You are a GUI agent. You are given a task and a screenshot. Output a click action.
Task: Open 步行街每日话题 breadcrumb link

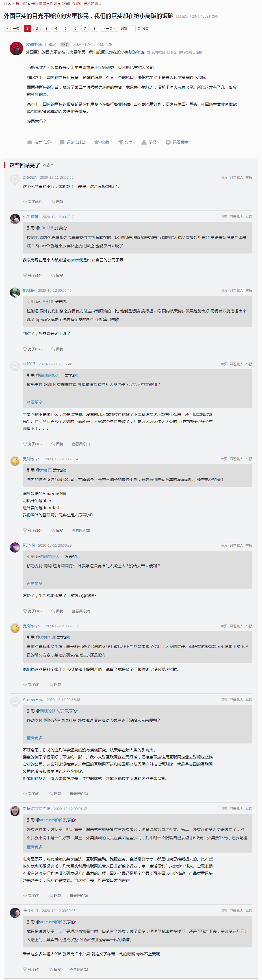click(44, 4)
